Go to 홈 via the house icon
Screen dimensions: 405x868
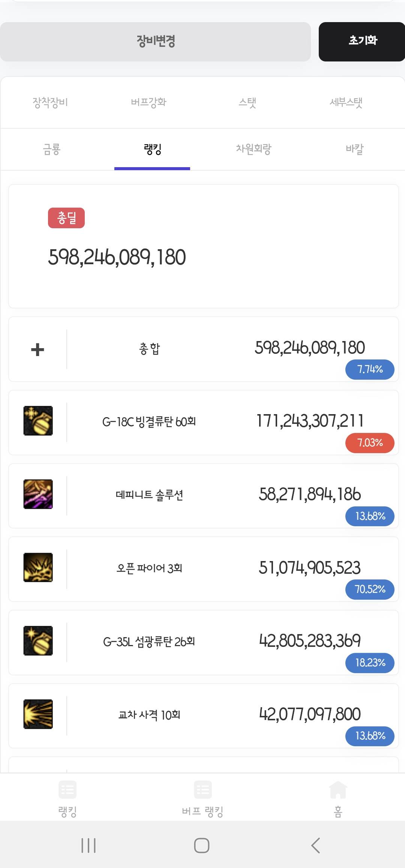pos(337,798)
